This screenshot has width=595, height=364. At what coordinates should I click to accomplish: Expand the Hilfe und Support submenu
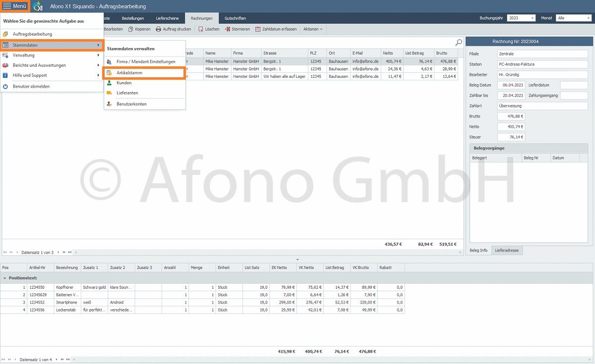click(98, 75)
